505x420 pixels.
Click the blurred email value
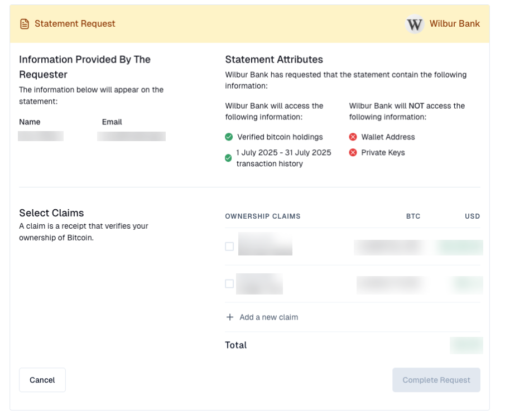point(131,136)
